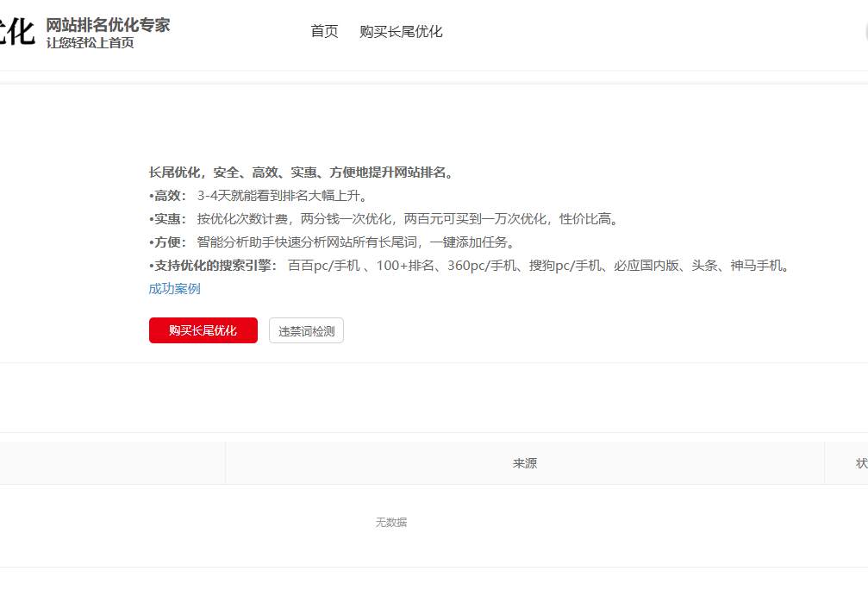868x609 pixels.
Task: Click the 无数据 empty table placeholder
Action: (x=390, y=523)
